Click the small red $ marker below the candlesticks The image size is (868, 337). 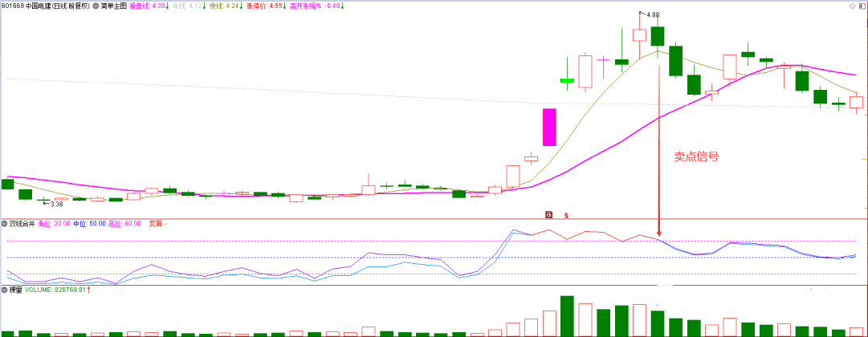coord(566,215)
